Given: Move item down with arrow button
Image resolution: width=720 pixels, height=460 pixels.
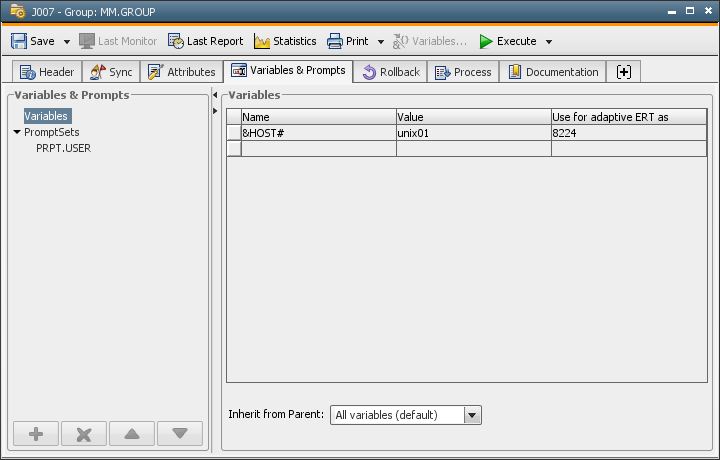Looking at the screenshot, I should [180, 434].
